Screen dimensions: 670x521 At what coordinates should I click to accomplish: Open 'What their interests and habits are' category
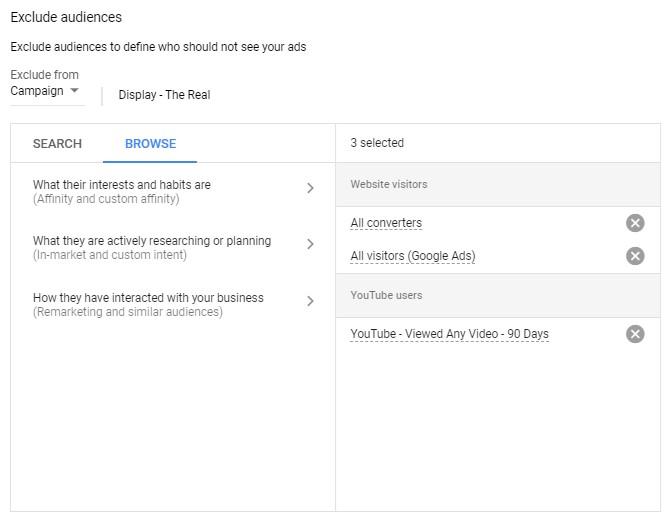[x=122, y=185]
